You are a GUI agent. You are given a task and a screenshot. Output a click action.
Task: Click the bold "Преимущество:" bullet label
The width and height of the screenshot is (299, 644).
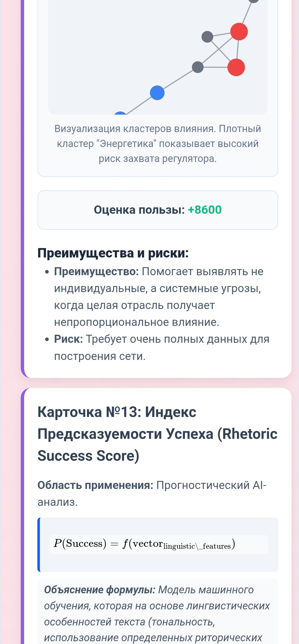tap(96, 272)
